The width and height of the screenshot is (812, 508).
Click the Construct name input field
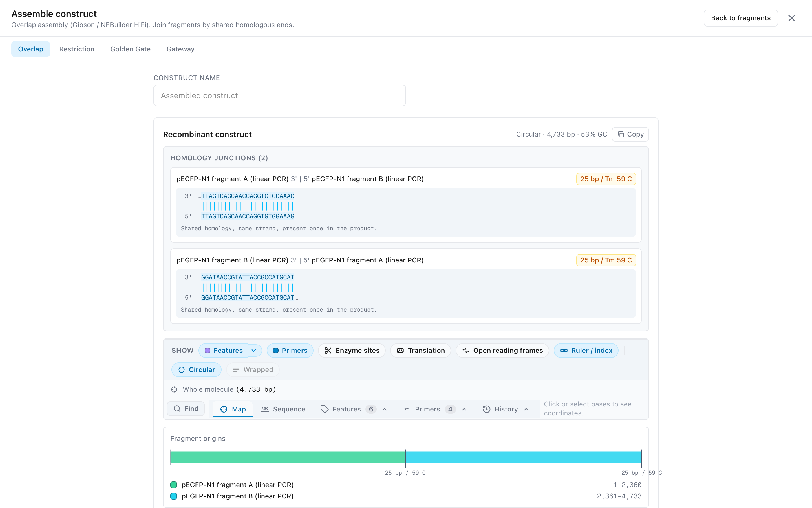(x=279, y=95)
